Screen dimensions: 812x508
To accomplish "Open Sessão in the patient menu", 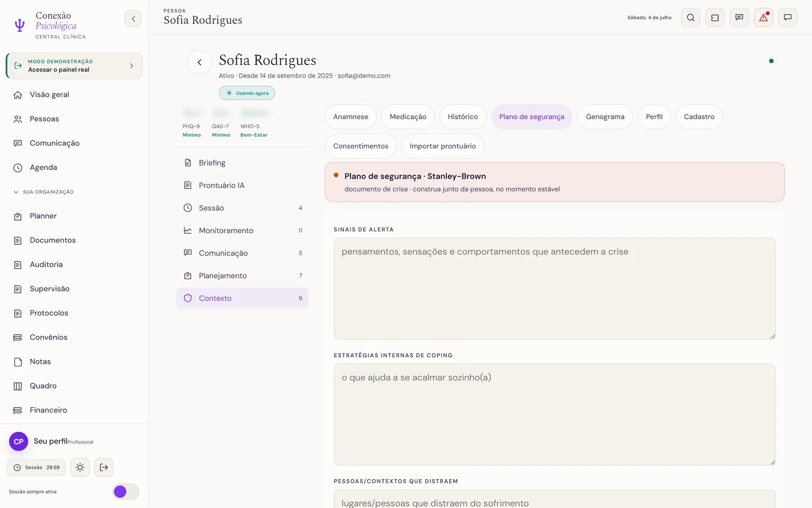I will coord(243,208).
